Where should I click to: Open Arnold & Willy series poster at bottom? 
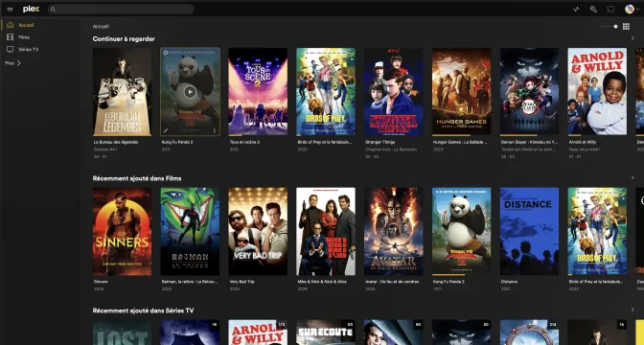point(258,333)
